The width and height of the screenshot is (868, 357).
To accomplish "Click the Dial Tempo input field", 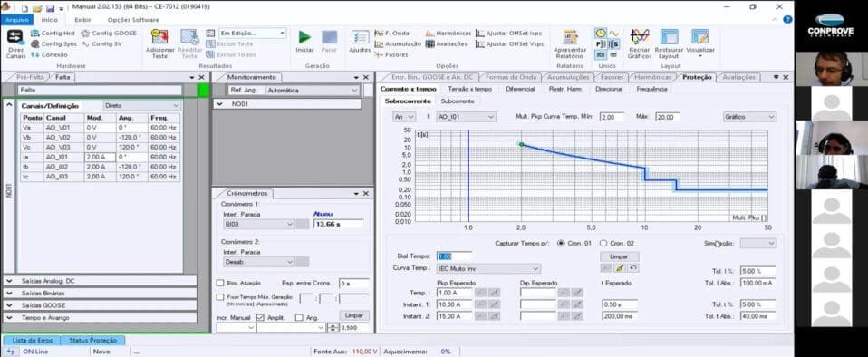I will 455,256.
